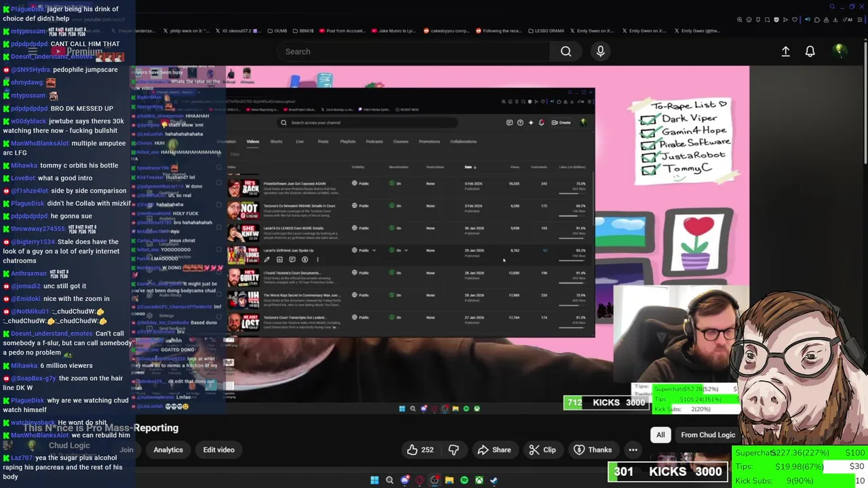Screen dimensions: 868x488
Task: Click 'The Worst Kept Secret in Commentary' title
Action: tap(302, 295)
